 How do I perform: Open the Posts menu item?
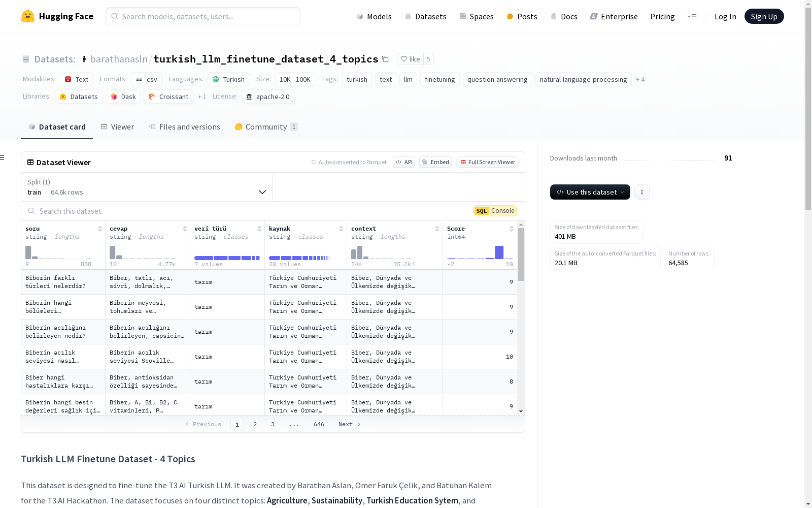tap(522, 16)
